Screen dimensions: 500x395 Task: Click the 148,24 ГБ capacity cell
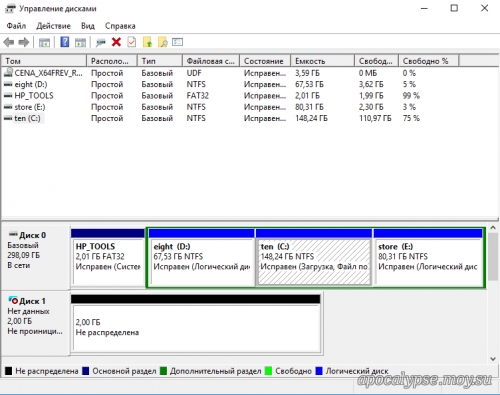(x=311, y=118)
